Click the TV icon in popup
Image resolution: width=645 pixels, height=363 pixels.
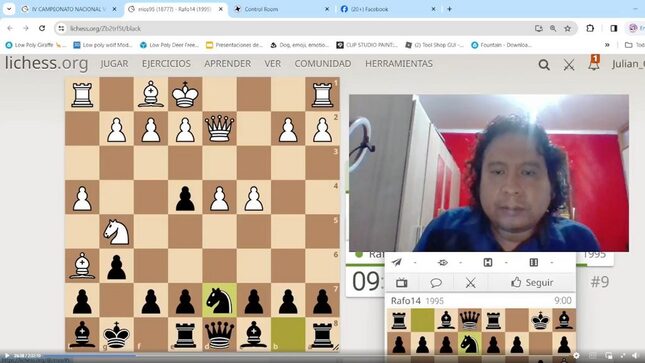[x=401, y=282]
